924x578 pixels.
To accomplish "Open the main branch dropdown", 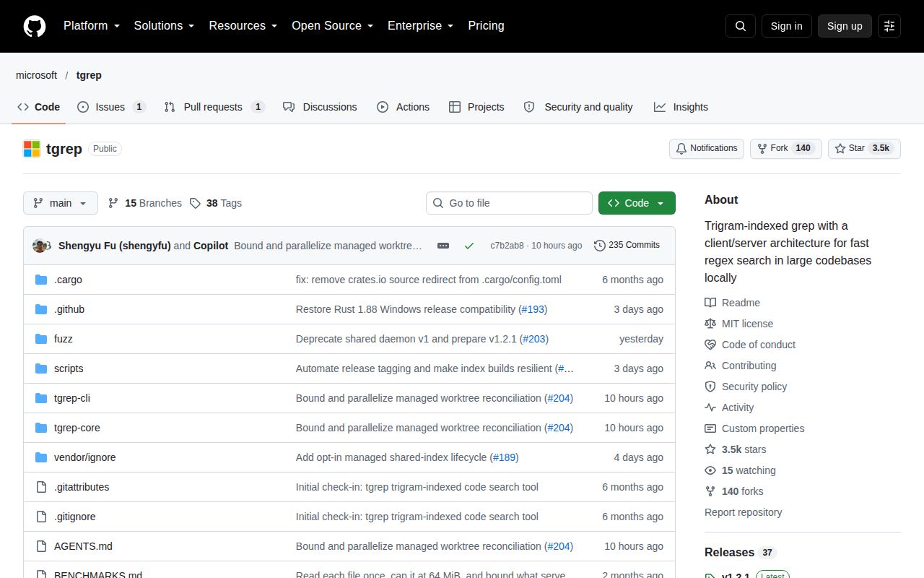I will (60, 203).
